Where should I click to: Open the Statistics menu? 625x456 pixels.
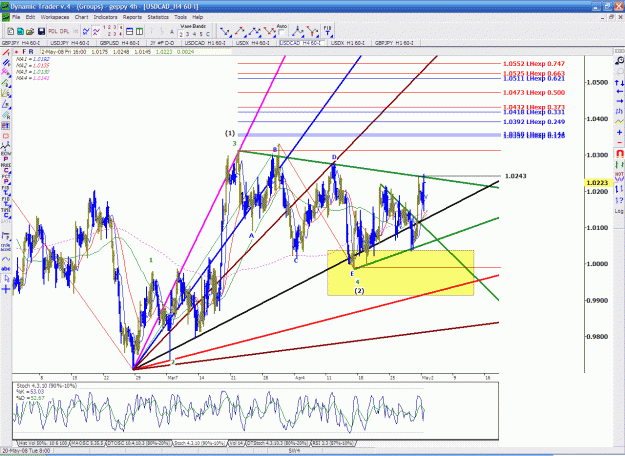point(158,17)
